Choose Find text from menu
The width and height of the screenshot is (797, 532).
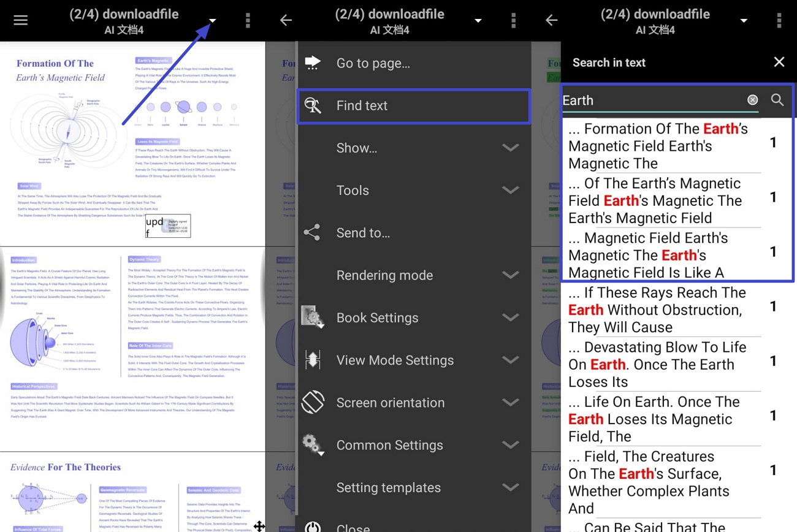414,105
